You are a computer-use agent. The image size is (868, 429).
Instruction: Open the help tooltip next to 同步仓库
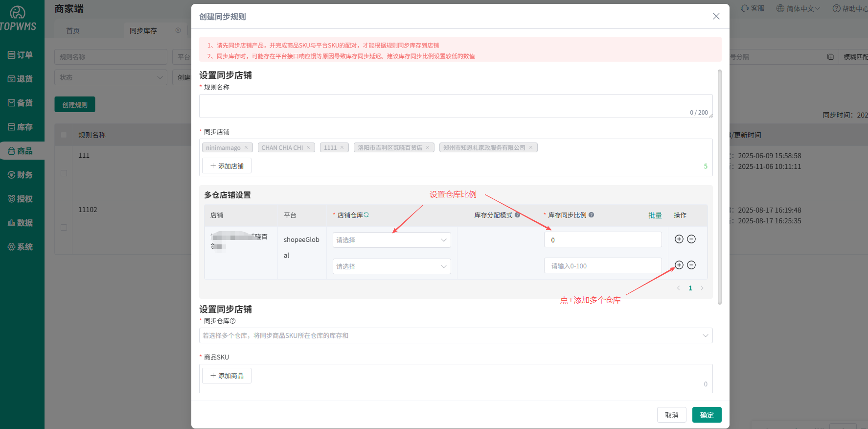click(233, 321)
